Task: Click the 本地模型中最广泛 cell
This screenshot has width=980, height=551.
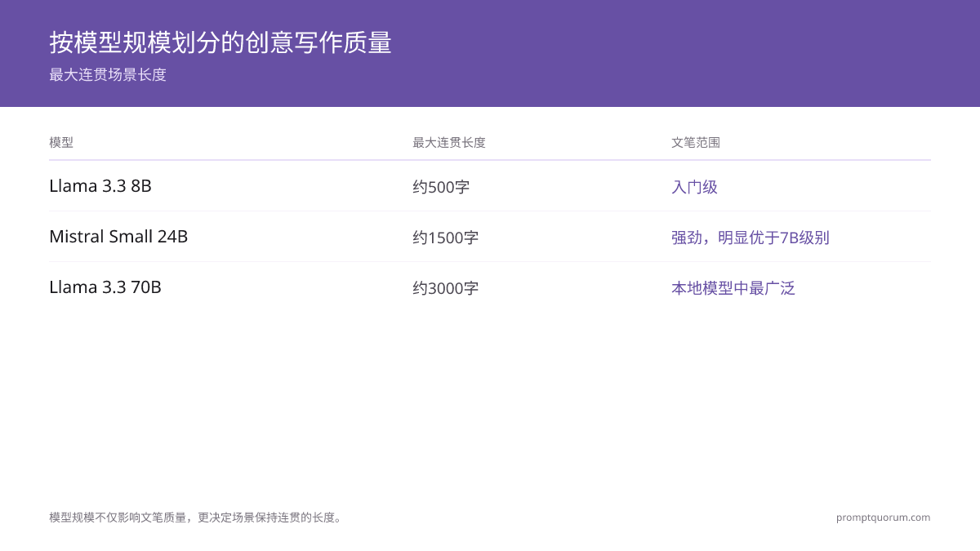Action: click(733, 288)
